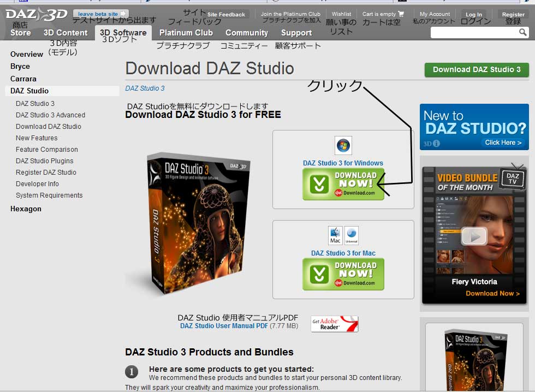Open the Platinum Club menu
Screen dimensions: 535x392
pos(186,33)
